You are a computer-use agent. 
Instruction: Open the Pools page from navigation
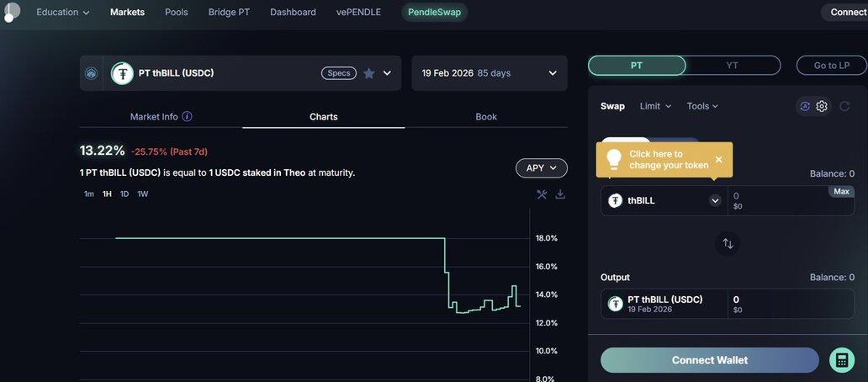(x=177, y=12)
